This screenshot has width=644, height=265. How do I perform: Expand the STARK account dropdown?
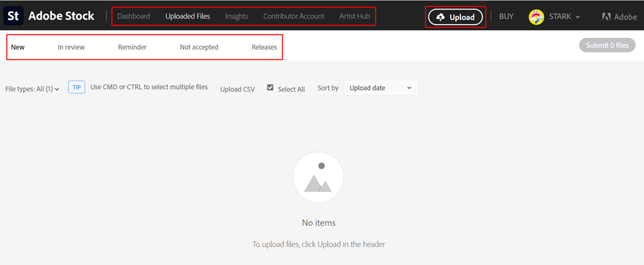pos(565,17)
